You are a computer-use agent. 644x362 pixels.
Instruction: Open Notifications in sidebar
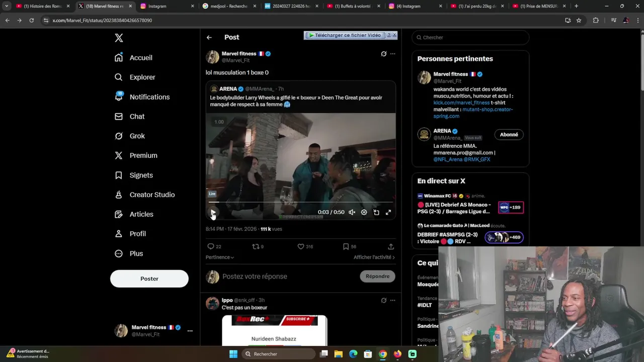[x=142, y=97]
